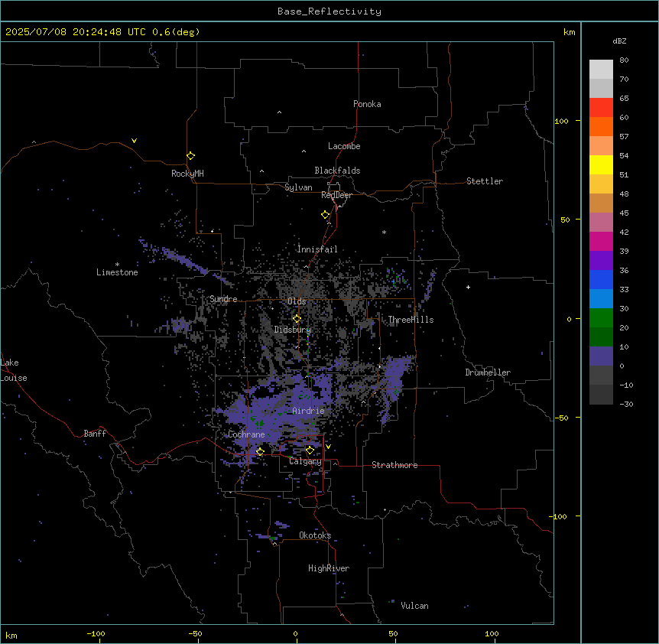Pick the light blue 30-33 dBZ swatch
Image resolution: width=659 pixels, height=644 pixels.
pyautogui.click(x=601, y=298)
